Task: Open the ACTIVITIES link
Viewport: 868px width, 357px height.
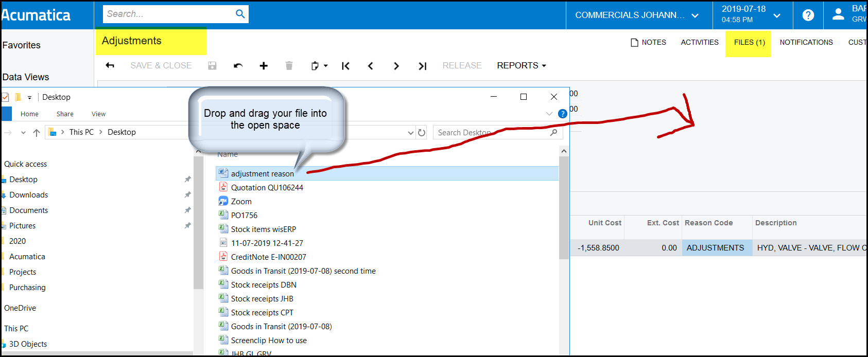Action: [699, 43]
